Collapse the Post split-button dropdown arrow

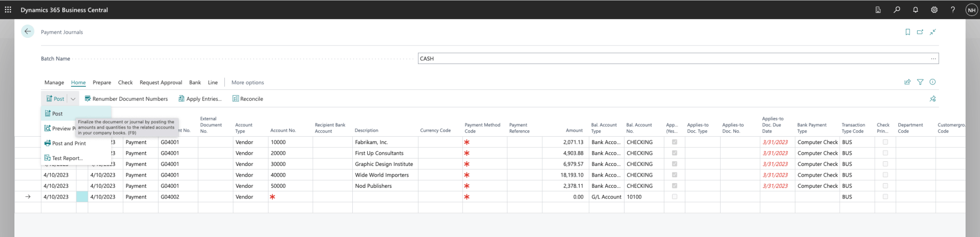tap(73, 99)
